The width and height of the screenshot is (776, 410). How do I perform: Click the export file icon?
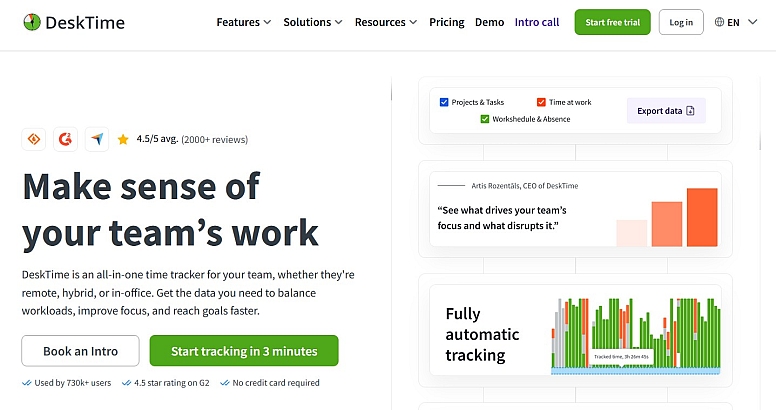click(x=690, y=110)
